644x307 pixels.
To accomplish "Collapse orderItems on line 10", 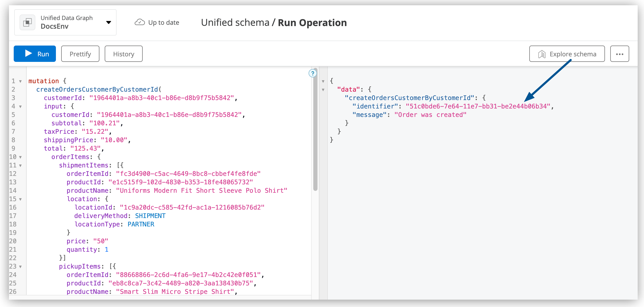I will point(21,157).
